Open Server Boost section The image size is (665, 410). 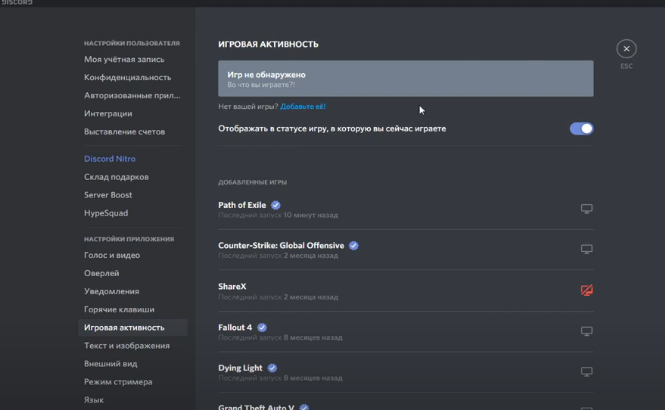click(108, 195)
